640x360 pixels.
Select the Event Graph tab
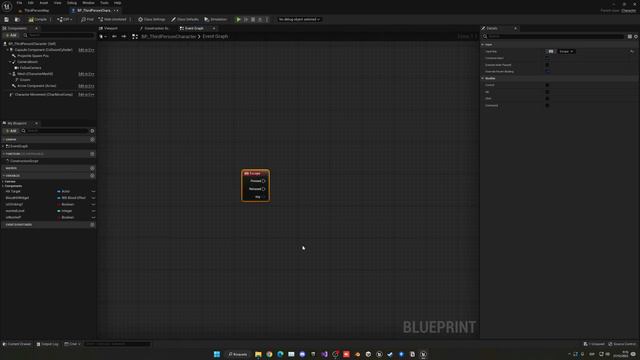192,28
